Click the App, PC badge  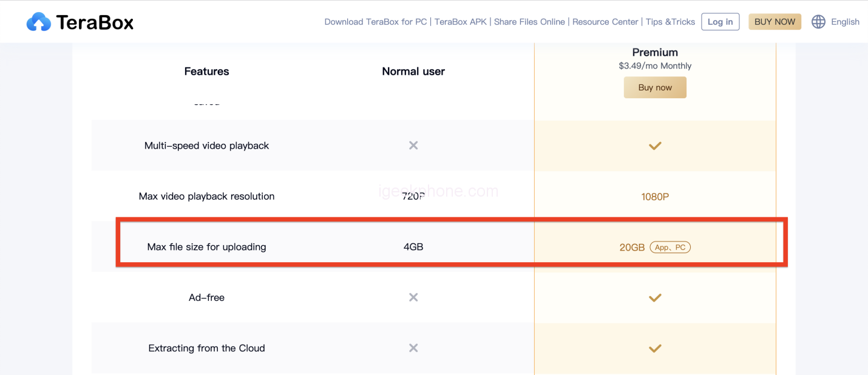(670, 248)
